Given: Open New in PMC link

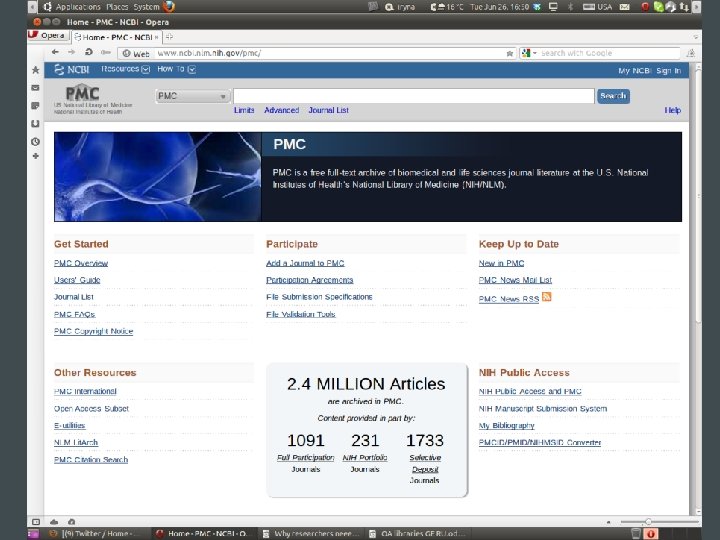Looking at the screenshot, I should tap(501, 263).
